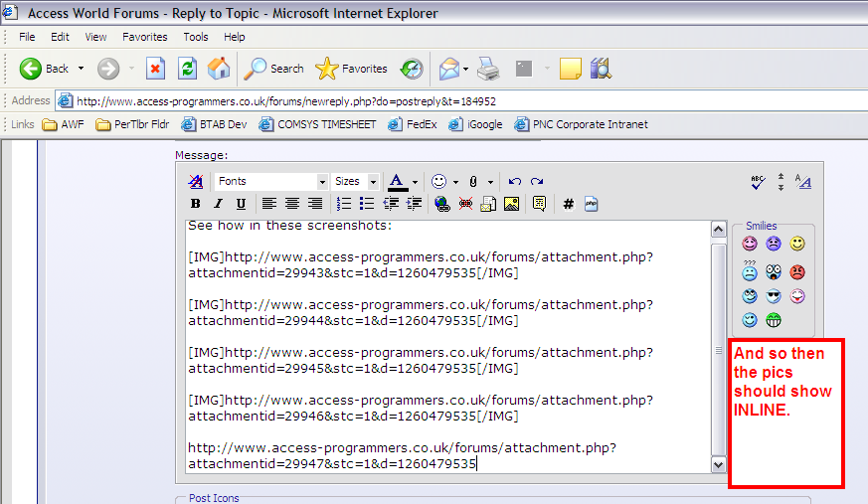Click the Back button

(x=45, y=69)
